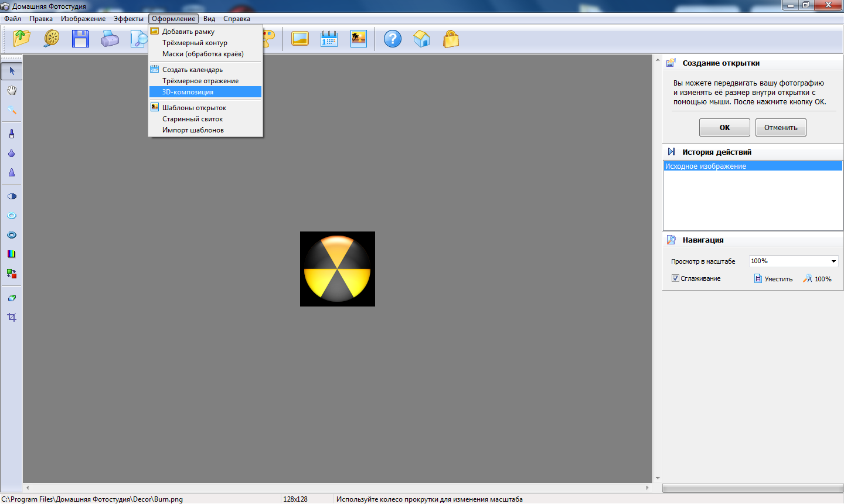Choose Шаблоны открыток menu item

click(x=205, y=108)
